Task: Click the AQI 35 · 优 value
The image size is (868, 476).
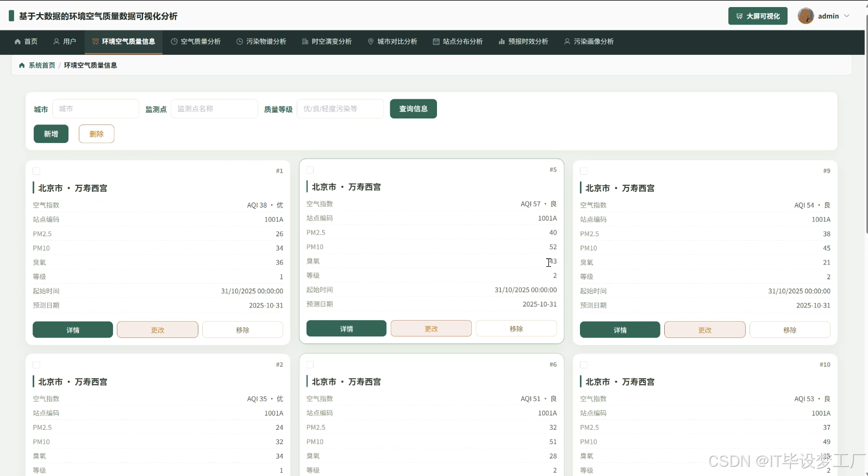Action: [x=265, y=399]
